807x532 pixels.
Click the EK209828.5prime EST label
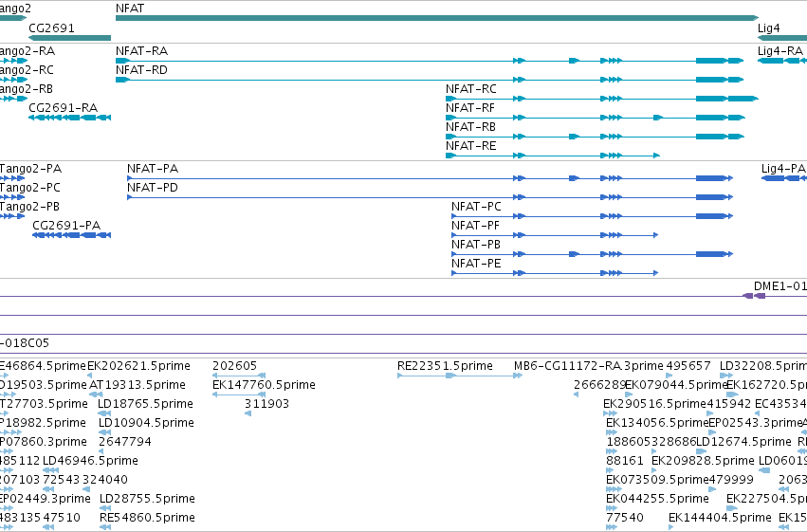tap(703, 461)
